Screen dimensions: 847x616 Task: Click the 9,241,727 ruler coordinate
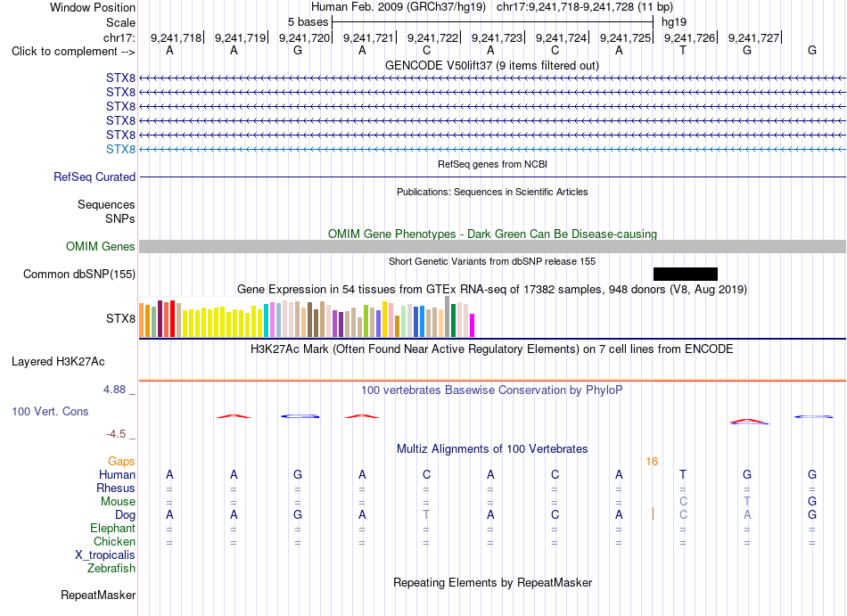coord(753,37)
